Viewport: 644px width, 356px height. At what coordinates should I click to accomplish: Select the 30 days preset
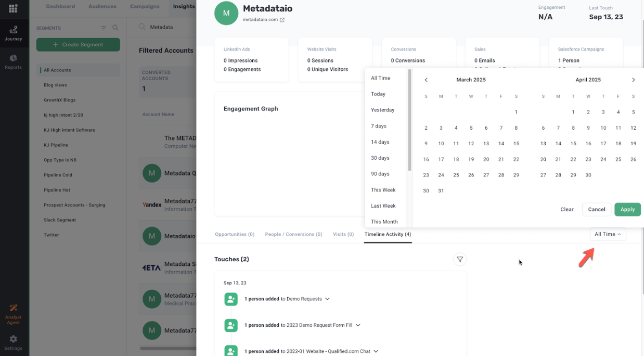380,158
